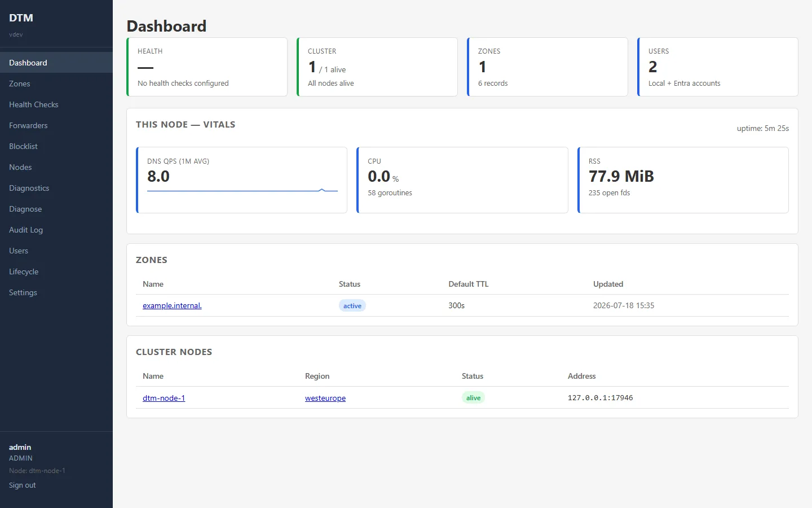Click 'No health checks configured' text

point(183,83)
